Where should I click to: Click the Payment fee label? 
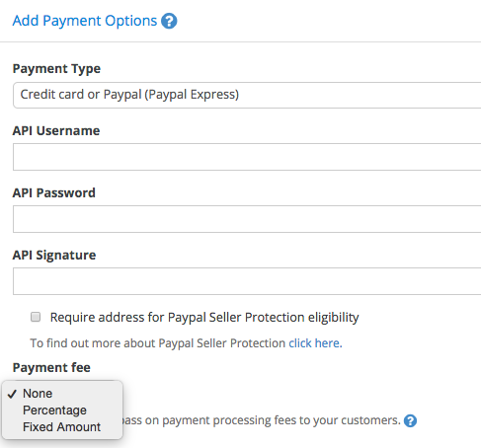(x=51, y=368)
